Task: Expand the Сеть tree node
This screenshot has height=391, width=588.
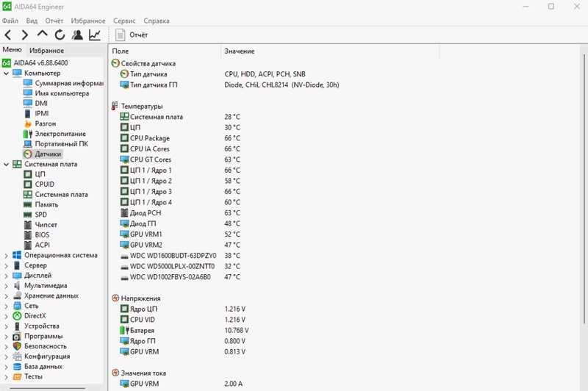Action: [x=6, y=306]
